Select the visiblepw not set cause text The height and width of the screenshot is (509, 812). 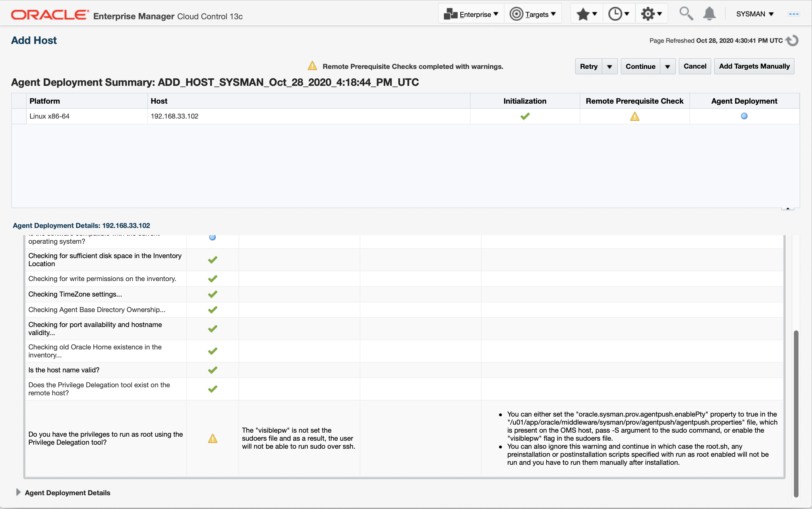point(299,438)
